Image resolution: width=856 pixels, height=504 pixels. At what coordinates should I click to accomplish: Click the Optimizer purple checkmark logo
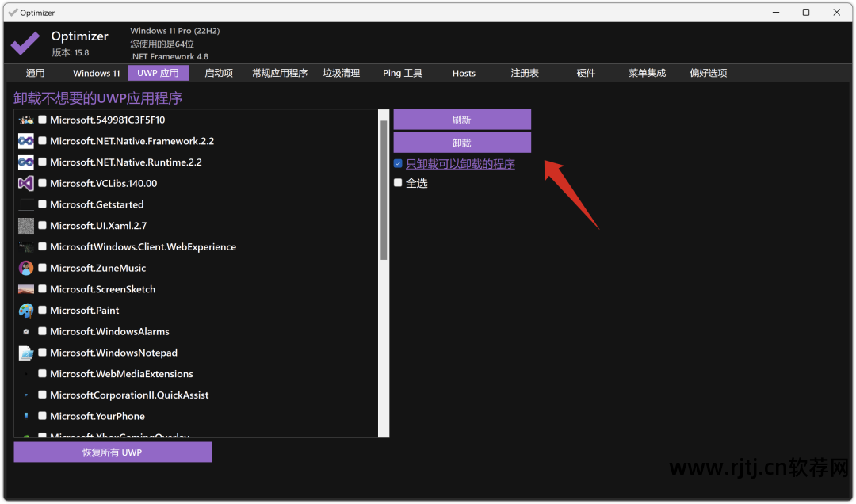click(25, 43)
